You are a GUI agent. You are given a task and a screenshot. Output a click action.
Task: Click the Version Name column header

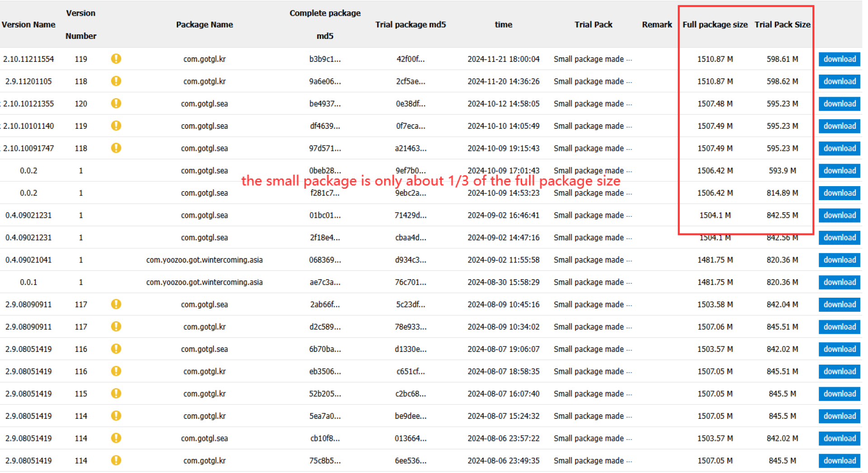click(x=28, y=24)
